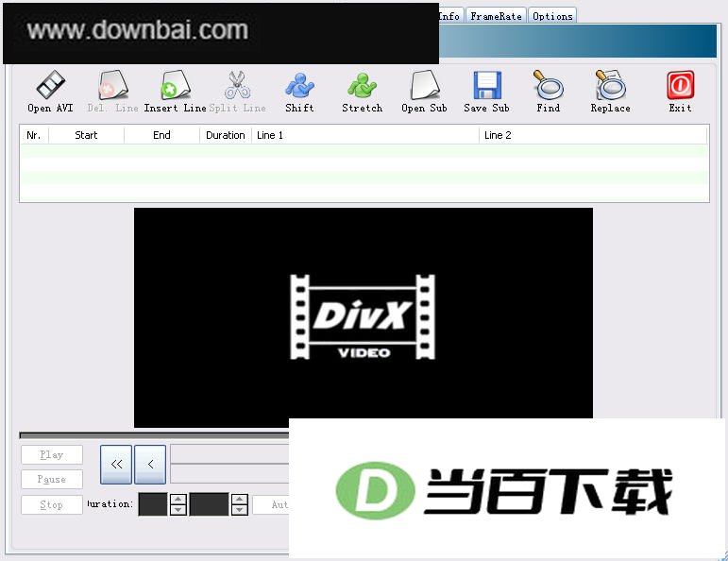Open the Shift subtitles tool

(x=299, y=92)
